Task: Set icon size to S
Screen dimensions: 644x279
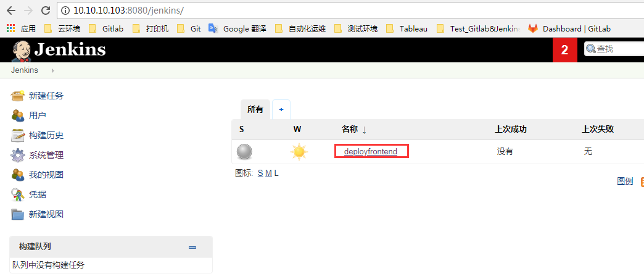Action: click(x=260, y=173)
